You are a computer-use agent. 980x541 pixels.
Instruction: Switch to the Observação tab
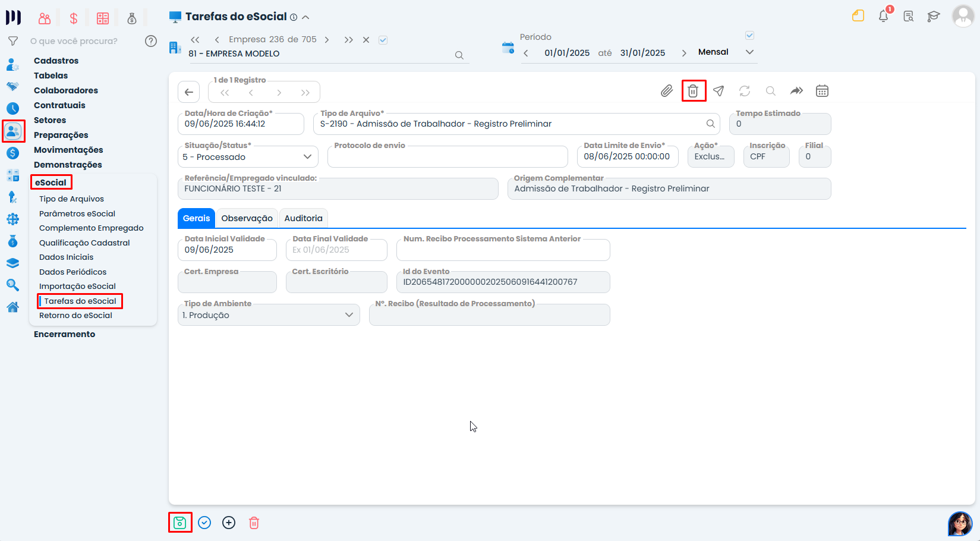point(247,218)
